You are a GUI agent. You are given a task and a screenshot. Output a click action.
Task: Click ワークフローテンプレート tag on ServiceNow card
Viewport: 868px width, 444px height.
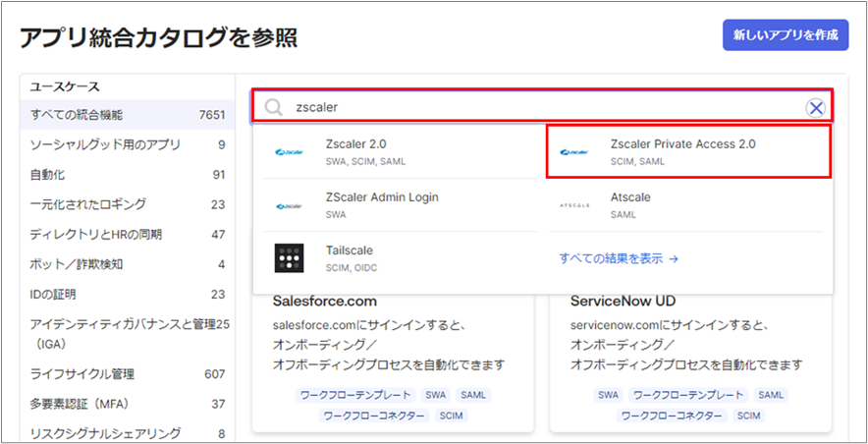[x=688, y=395]
